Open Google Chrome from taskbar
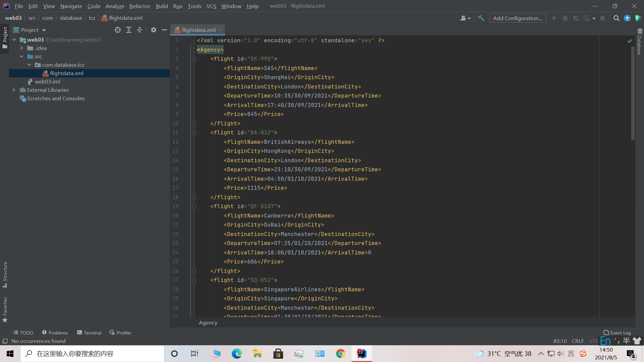This screenshot has height=362, width=644. (x=340, y=354)
